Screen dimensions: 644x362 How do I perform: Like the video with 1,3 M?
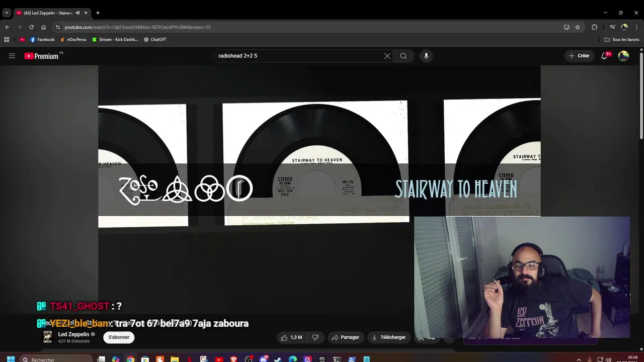292,337
